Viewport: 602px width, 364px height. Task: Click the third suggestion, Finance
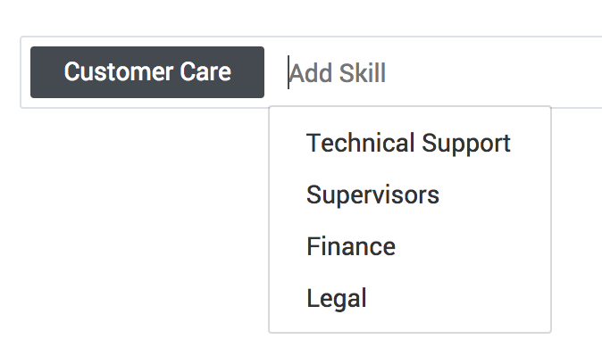[351, 246]
